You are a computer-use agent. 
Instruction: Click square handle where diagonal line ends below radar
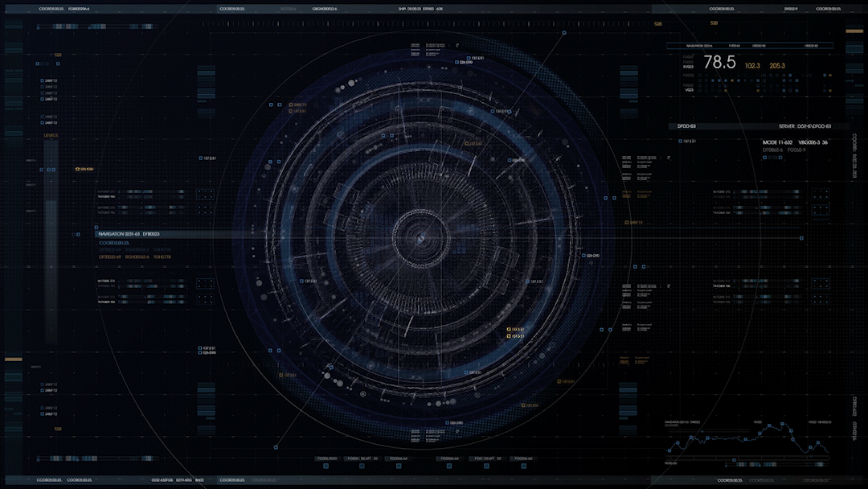[x=276, y=447]
